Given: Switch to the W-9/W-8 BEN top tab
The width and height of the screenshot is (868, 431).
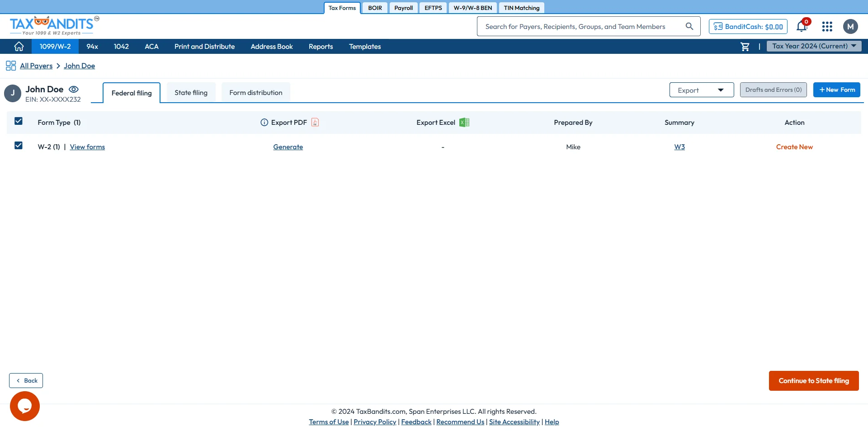Looking at the screenshot, I should [473, 8].
